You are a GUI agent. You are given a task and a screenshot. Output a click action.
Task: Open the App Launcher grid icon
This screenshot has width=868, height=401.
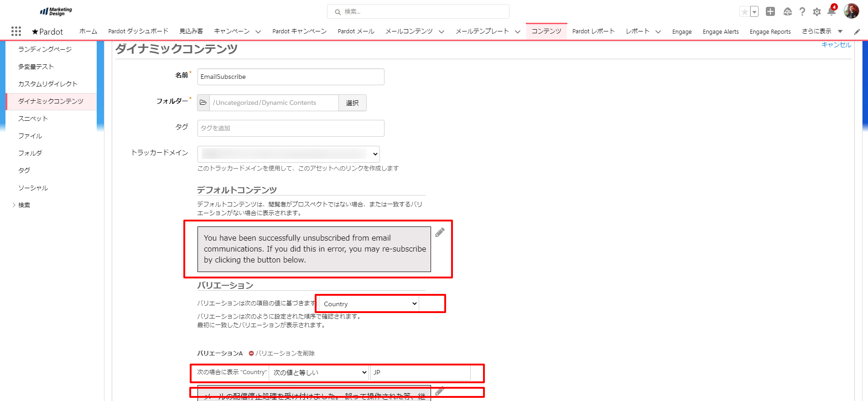pos(16,31)
